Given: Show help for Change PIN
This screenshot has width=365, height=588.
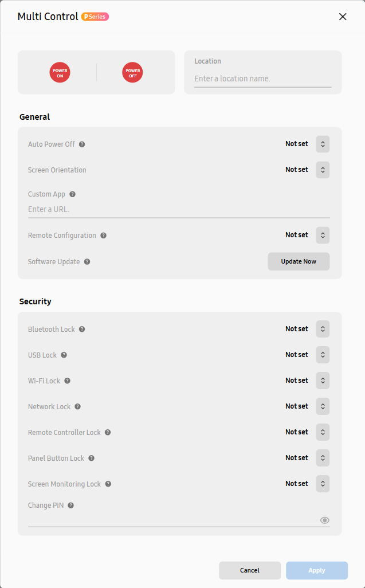Looking at the screenshot, I should click(x=71, y=505).
